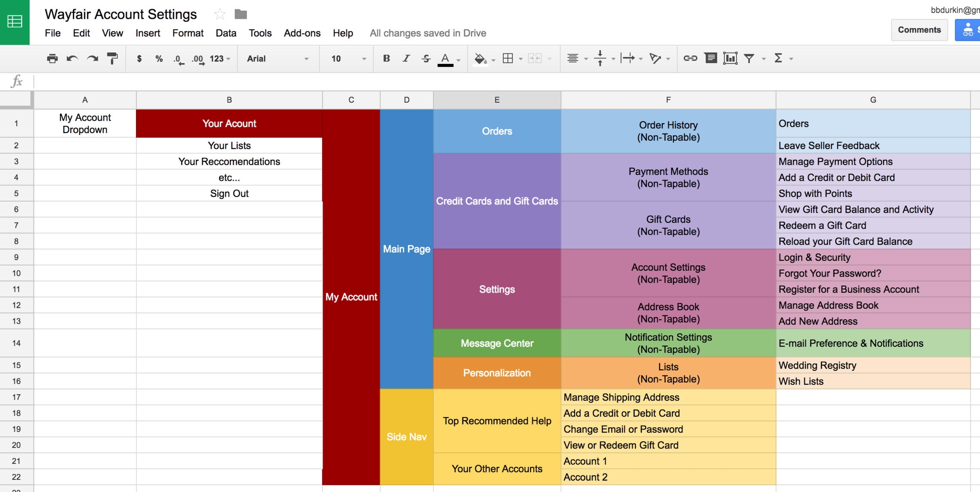The height and width of the screenshot is (492, 980).
Task: Select the 'Sign Out' cell
Action: [x=229, y=193]
